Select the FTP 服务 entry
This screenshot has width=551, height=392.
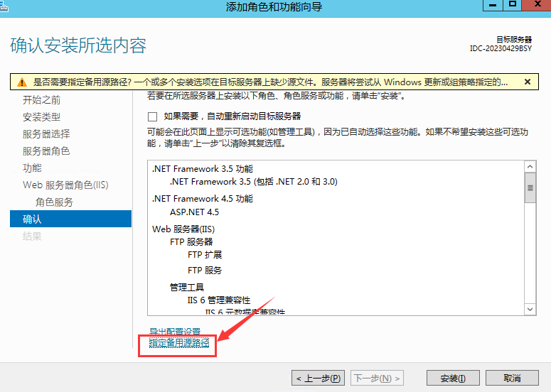point(205,271)
